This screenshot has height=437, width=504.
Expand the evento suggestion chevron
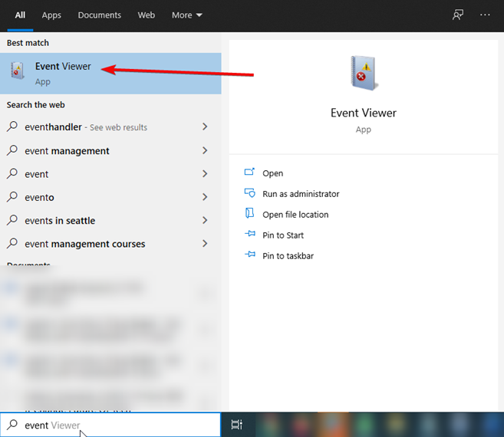point(205,197)
